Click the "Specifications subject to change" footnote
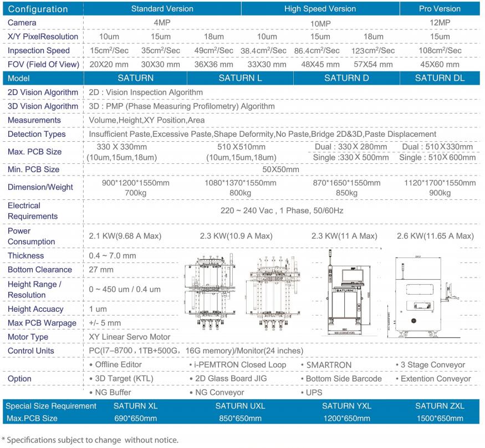This screenshot has height=448, width=485. point(90,440)
